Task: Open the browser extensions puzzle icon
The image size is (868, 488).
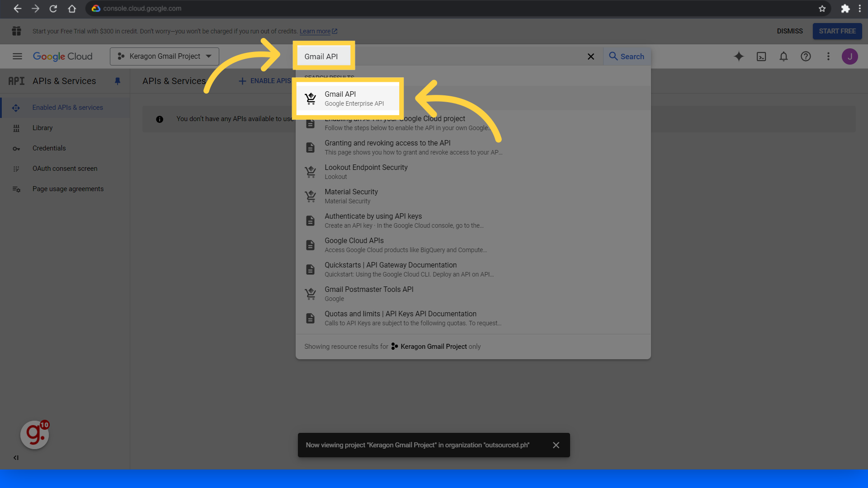Action: [845, 9]
